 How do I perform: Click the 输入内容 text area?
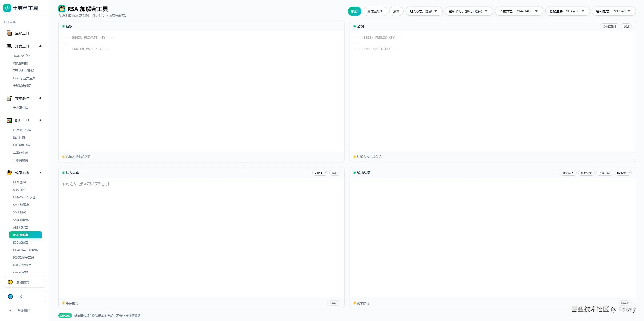[201, 236]
